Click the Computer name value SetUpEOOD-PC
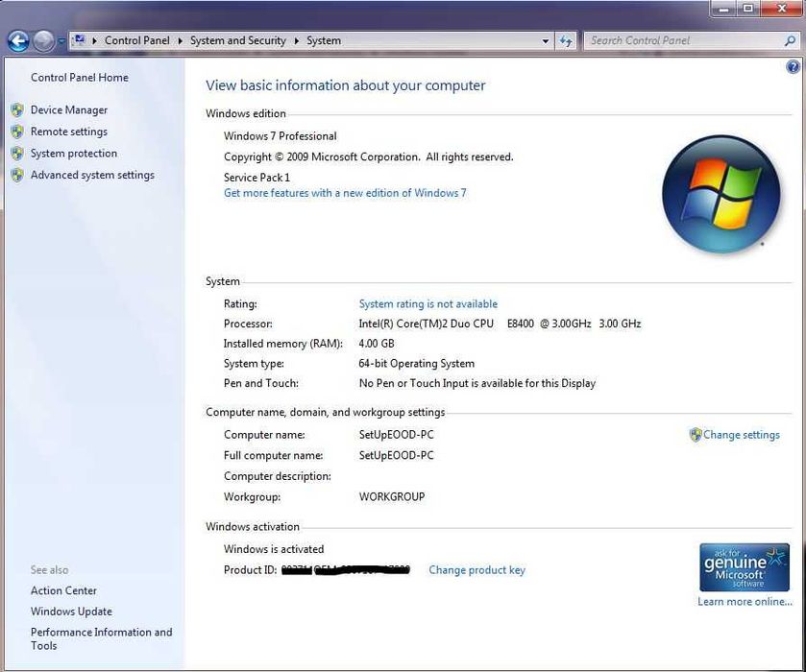Screen dimensions: 806x672 pos(397,435)
